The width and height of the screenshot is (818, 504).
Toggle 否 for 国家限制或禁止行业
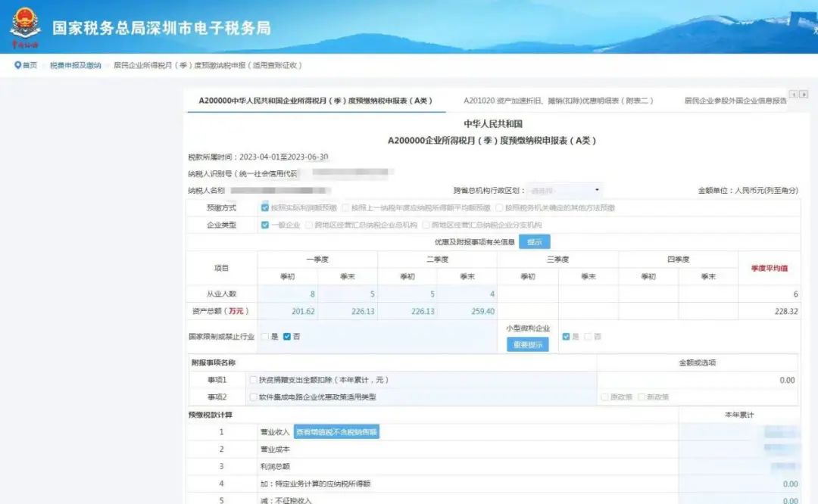click(286, 337)
